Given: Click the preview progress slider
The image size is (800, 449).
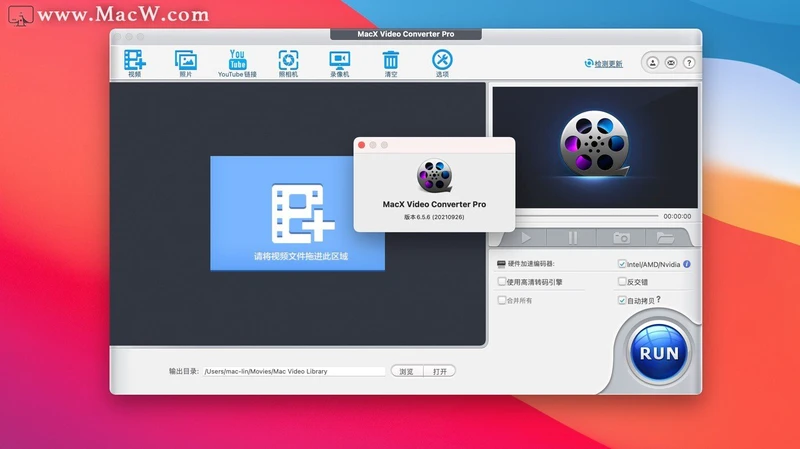Looking at the screenshot, I should click(x=587, y=216).
